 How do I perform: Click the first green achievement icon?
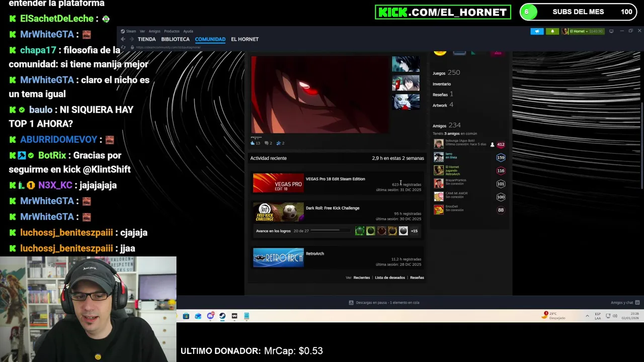pyautogui.click(x=360, y=231)
